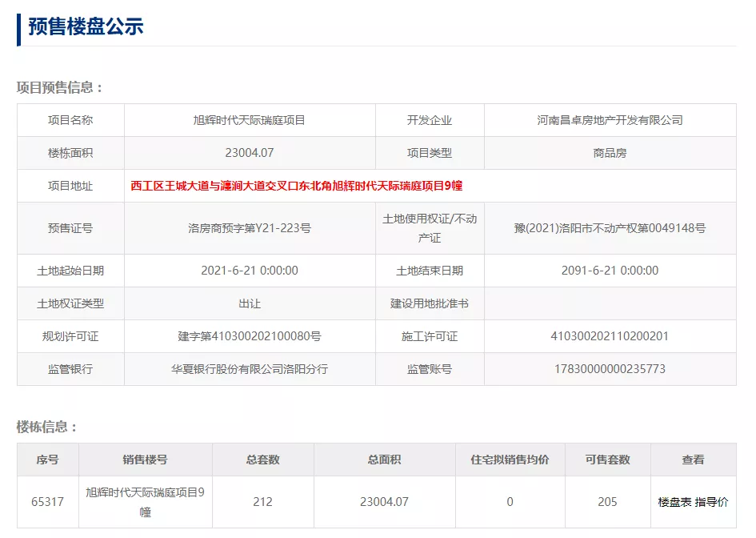Click the 监管账号 label cell
Screen dimensions: 756x538
(x=430, y=369)
